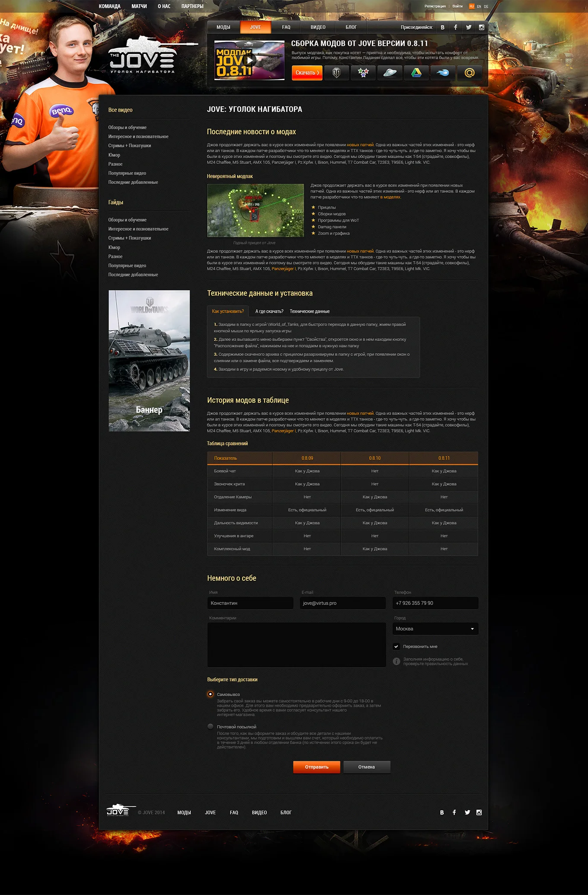The width and height of the screenshot is (588, 895).
Task: Open БЛОГ link in the footer
Action: coord(286,812)
